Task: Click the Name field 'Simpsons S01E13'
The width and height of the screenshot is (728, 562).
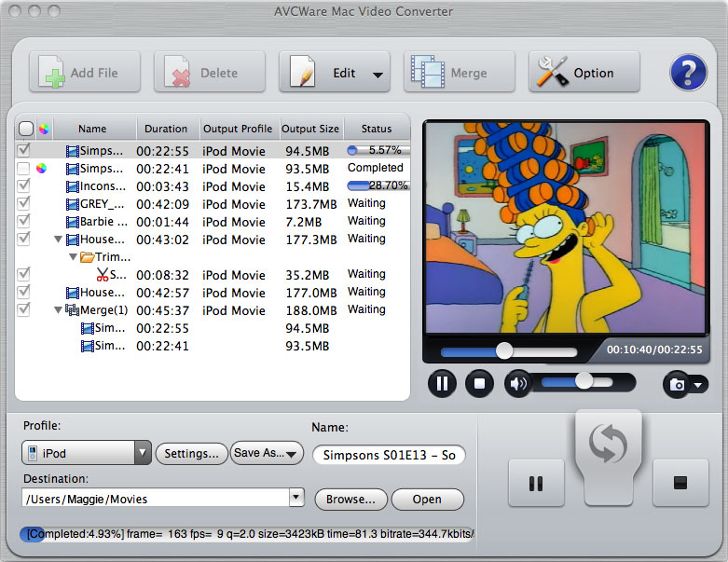Action: [x=389, y=455]
